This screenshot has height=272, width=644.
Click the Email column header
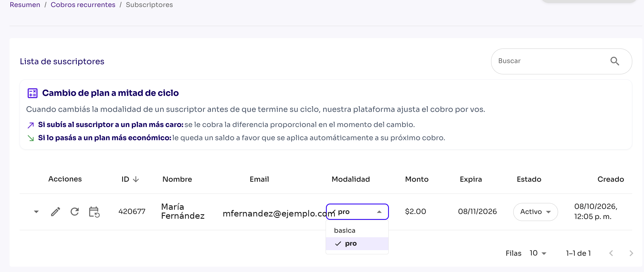[x=259, y=179]
